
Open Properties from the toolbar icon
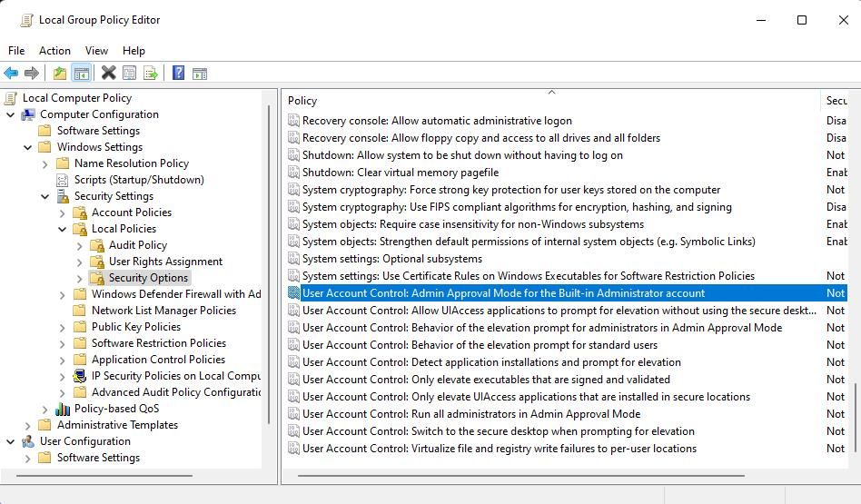click(x=130, y=74)
